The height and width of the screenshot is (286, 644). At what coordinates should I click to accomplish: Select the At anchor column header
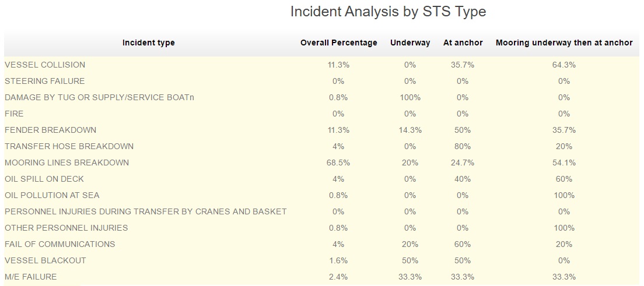(463, 43)
